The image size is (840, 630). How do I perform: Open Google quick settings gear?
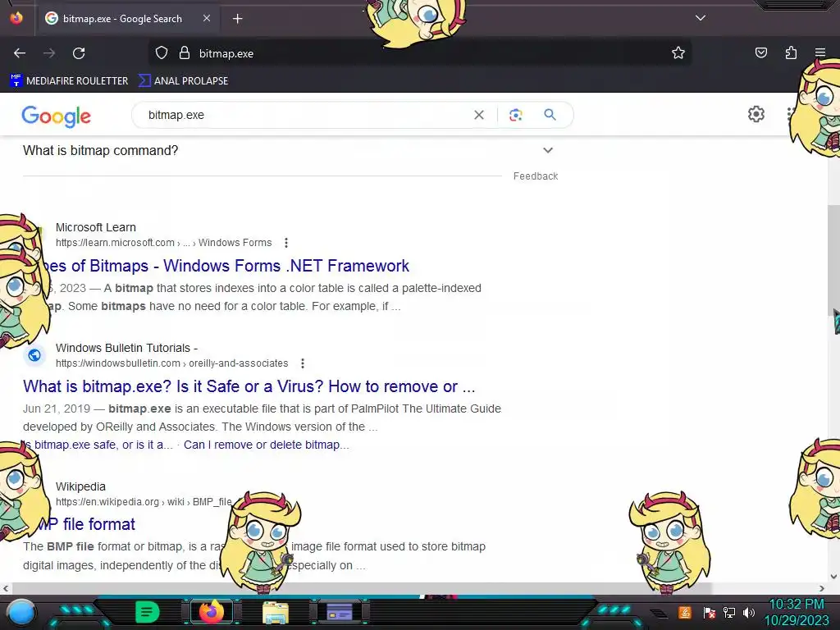coord(756,114)
